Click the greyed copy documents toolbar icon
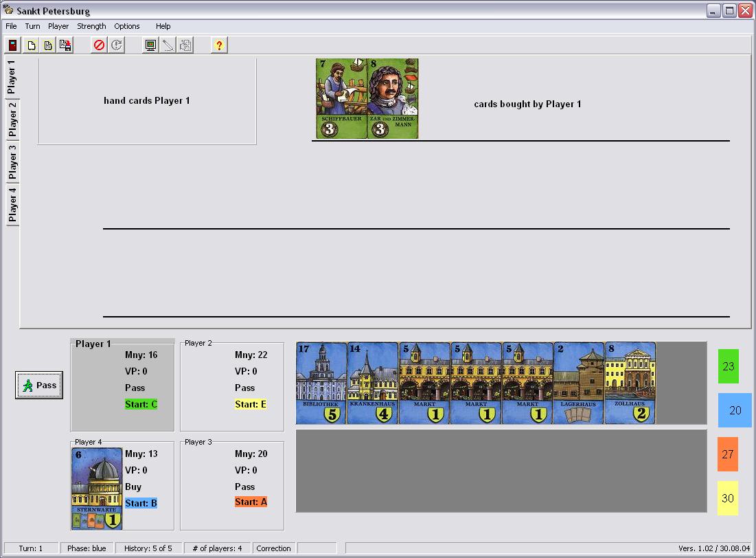 click(x=185, y=45)
